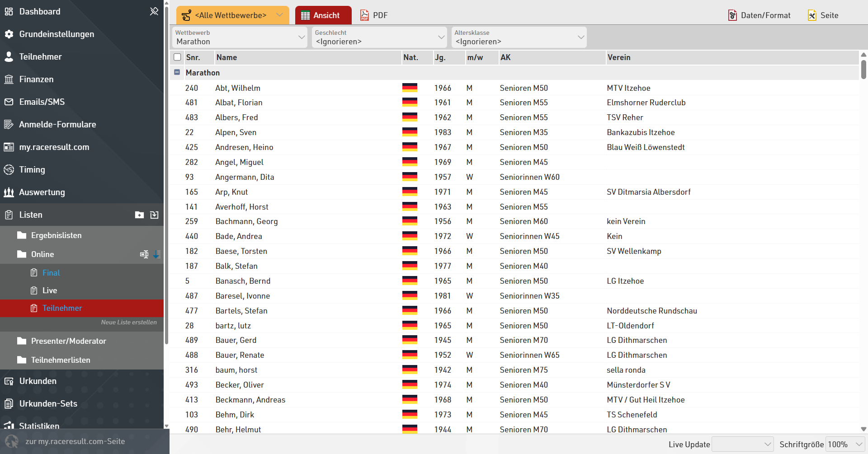Open Timing in the sidebar
868x454 pixels.
point(32,169)
